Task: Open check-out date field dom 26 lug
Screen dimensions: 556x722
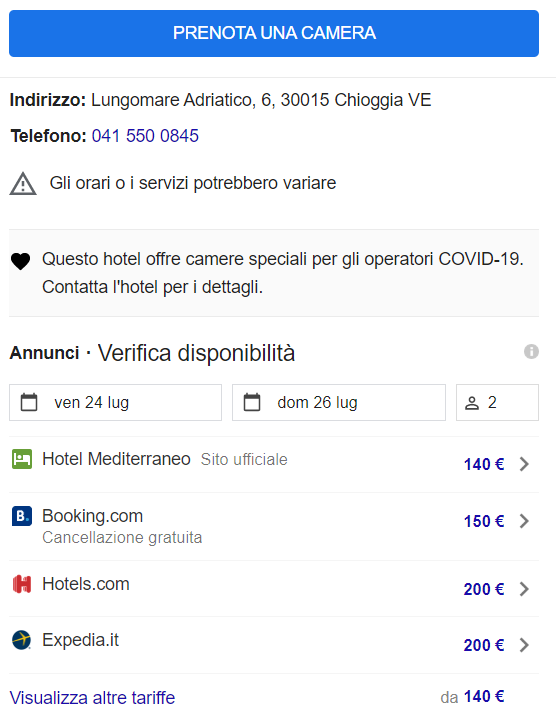Action: 339,402
